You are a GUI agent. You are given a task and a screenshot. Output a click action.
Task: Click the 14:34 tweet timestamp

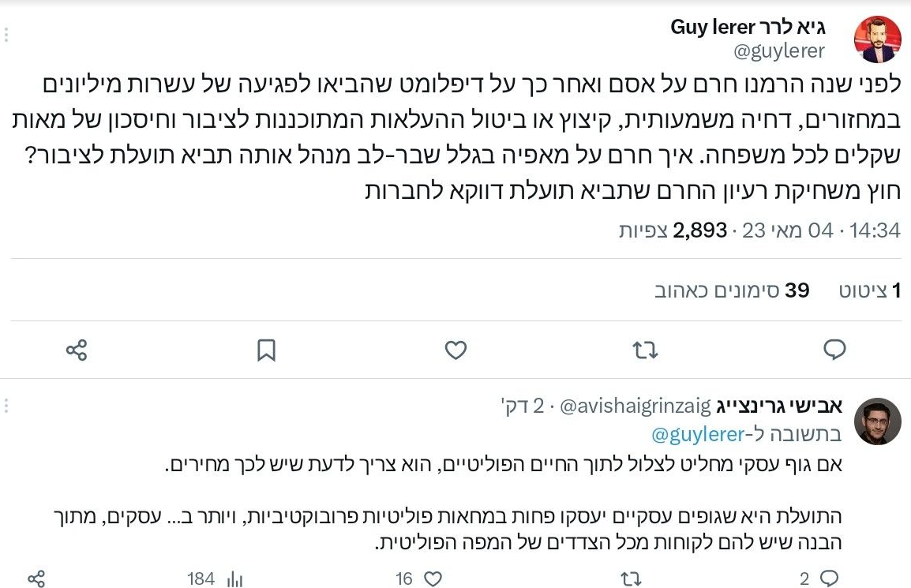877,230
